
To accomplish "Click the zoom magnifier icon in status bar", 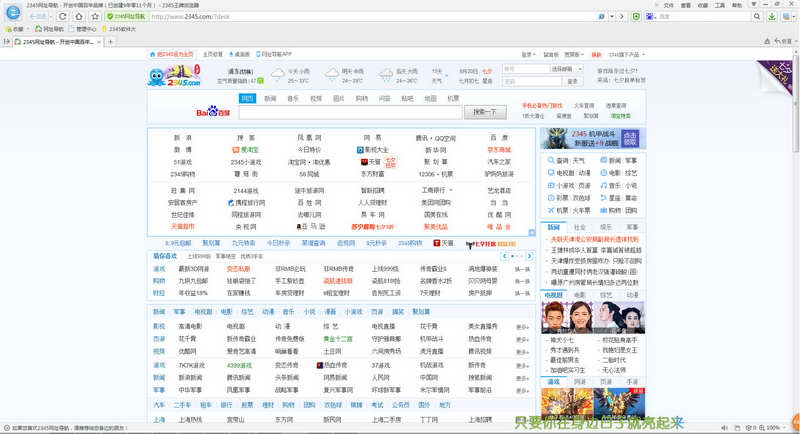I will 762,427.
